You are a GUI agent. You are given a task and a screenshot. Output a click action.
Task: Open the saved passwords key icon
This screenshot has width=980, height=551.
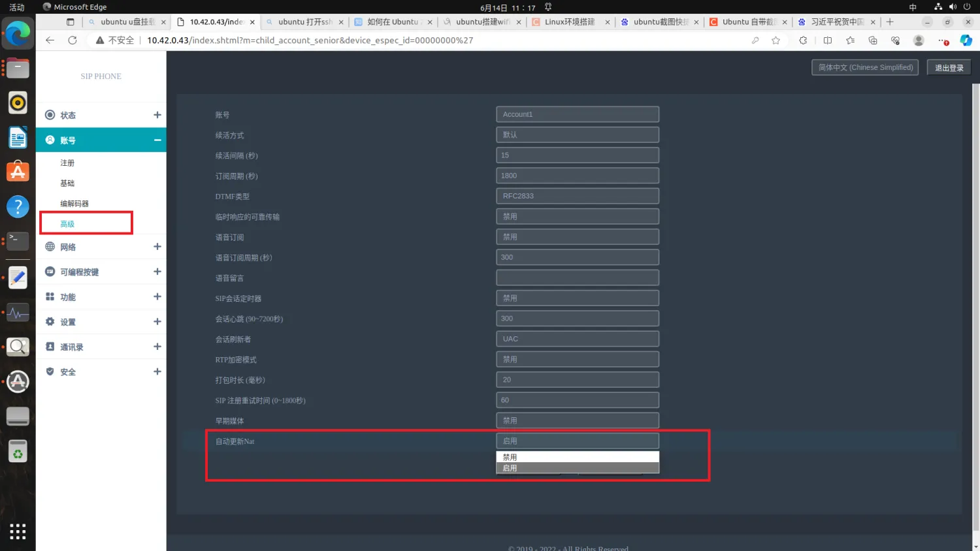[755, 40]
